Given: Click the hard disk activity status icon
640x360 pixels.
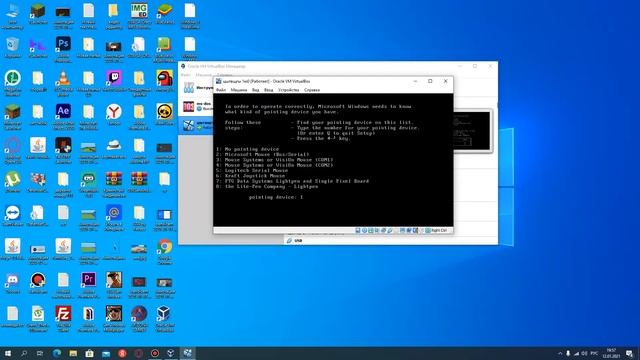Looking at the screenshot, I should pos(358,231).
